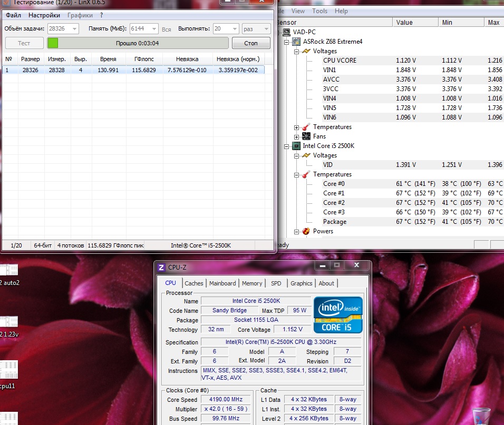The image size is (504, 425).
Task: Select the VID sensor row
Action: click(x=412, y=165)
